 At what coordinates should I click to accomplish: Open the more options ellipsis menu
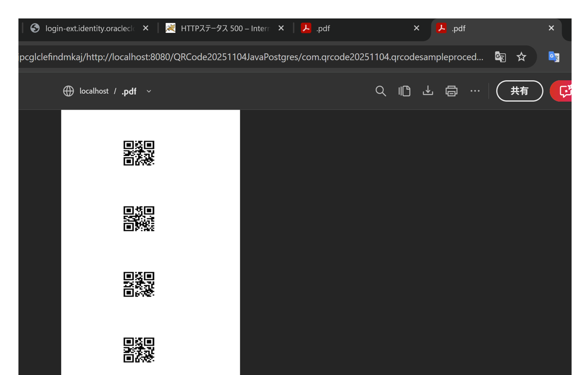pos(474,91)
